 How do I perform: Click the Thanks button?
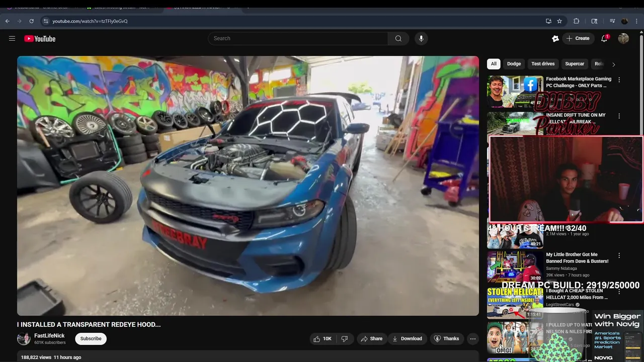coord(446,338)
